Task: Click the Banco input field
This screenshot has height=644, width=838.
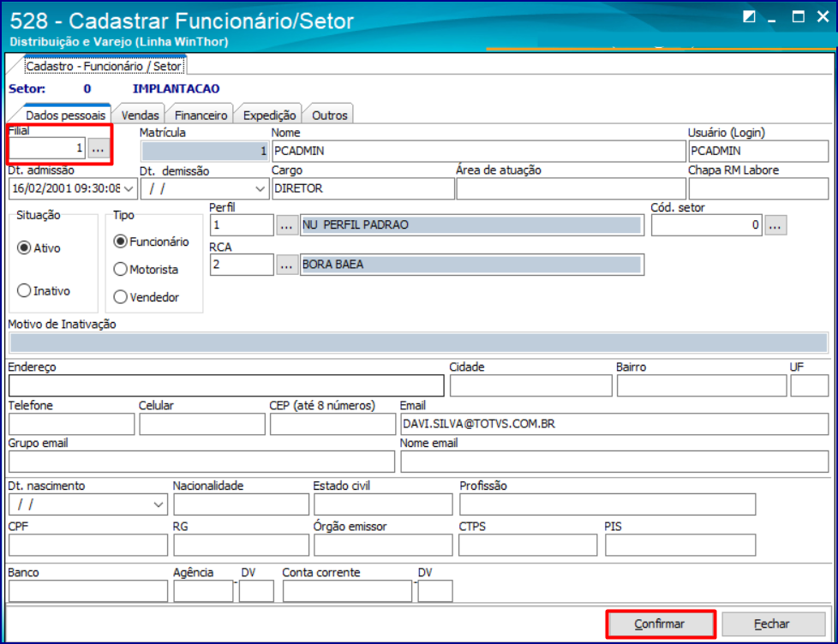Action: point(88,591)
